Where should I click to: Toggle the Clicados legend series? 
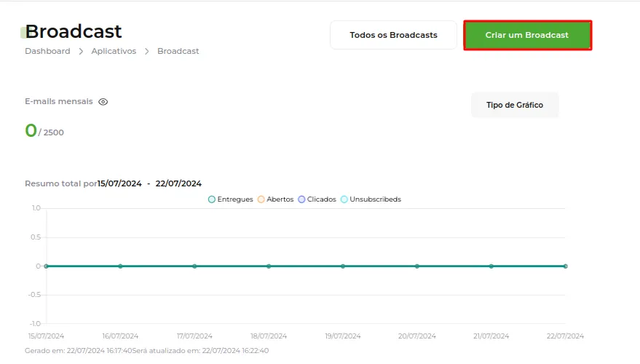point(317,199)
